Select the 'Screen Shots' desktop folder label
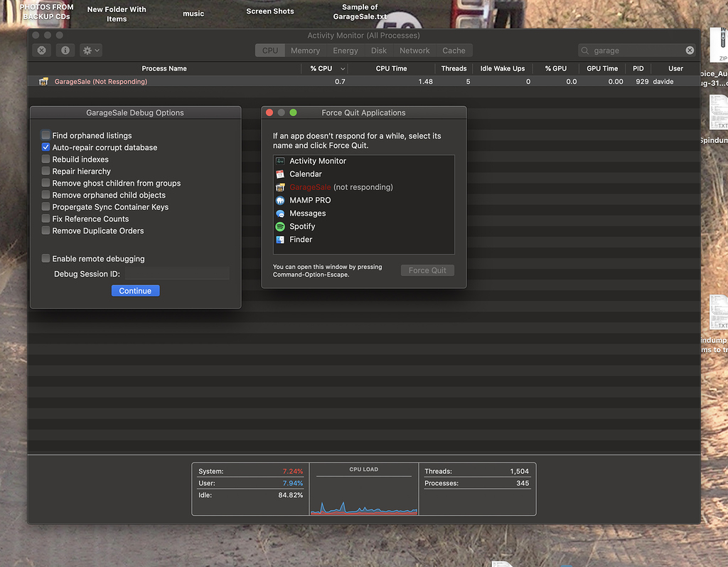This screenshot has height=567, width=728. point(270,11)
